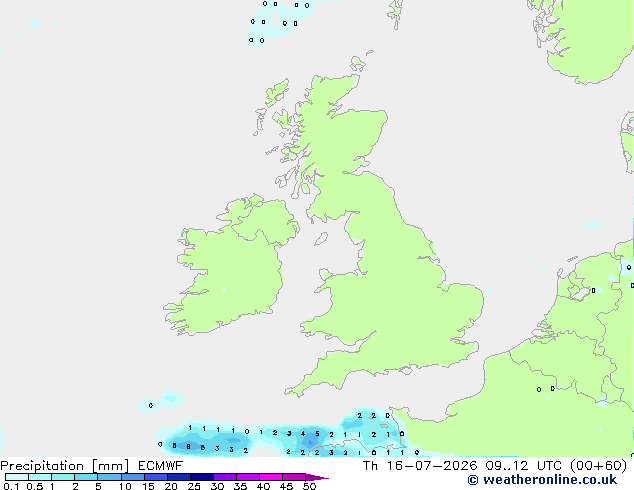Click the '35' legend scale label

[240, 486]
